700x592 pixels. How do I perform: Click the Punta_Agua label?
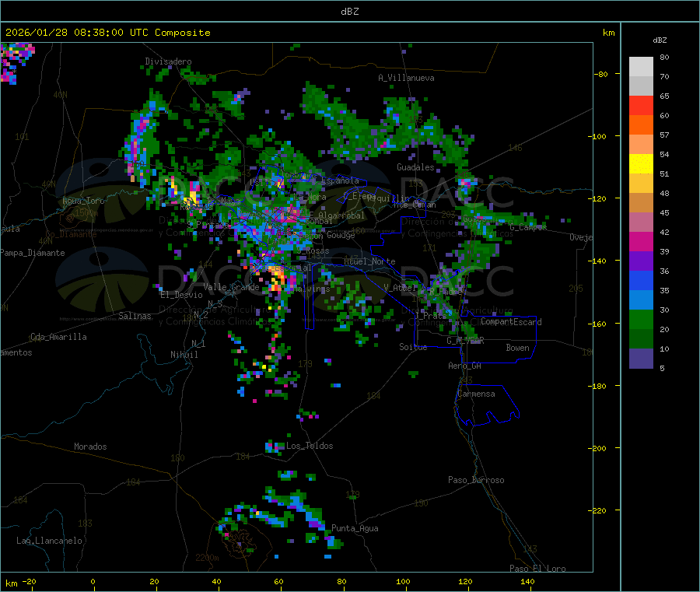click(355, 529)
